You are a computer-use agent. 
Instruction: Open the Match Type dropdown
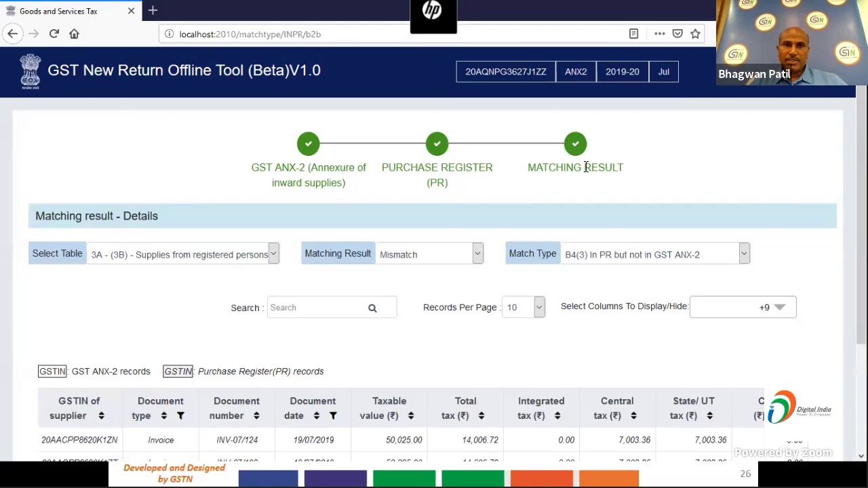pos(655,254)
